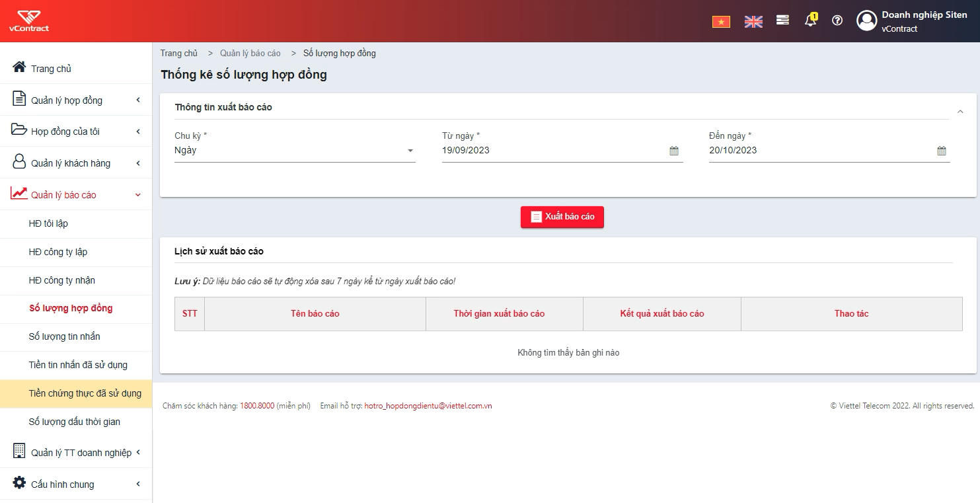This screenshot has width=980, height=503.
Task: Open Tiền chứng thực đã sử dụng report
Action: click(x=76, y=393)
